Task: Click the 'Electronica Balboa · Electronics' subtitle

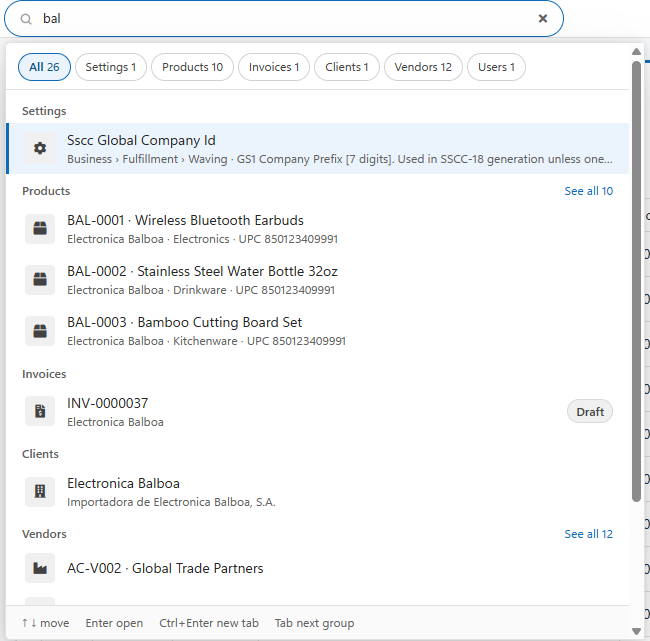Action: [202, 239]
